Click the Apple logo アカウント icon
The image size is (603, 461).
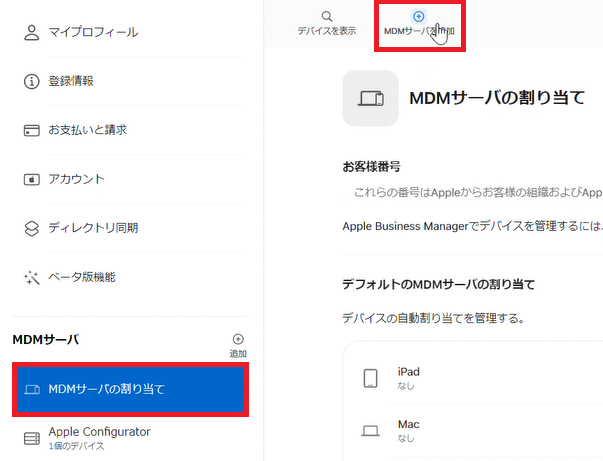[x=32, y=179]
